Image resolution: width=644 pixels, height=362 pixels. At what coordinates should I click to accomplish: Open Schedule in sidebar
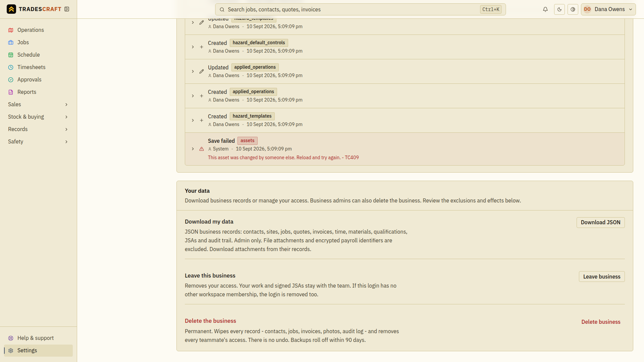(x=38, y=55)
